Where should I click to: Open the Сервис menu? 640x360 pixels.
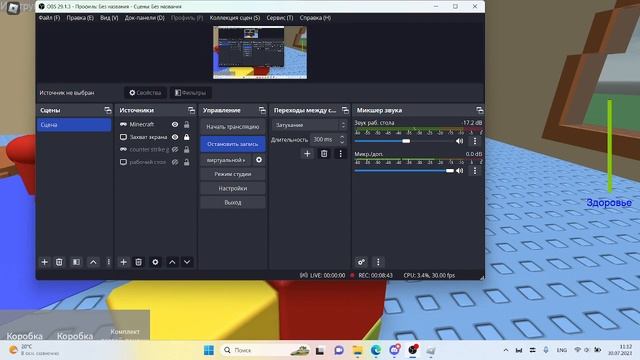[x=280, y=18]
